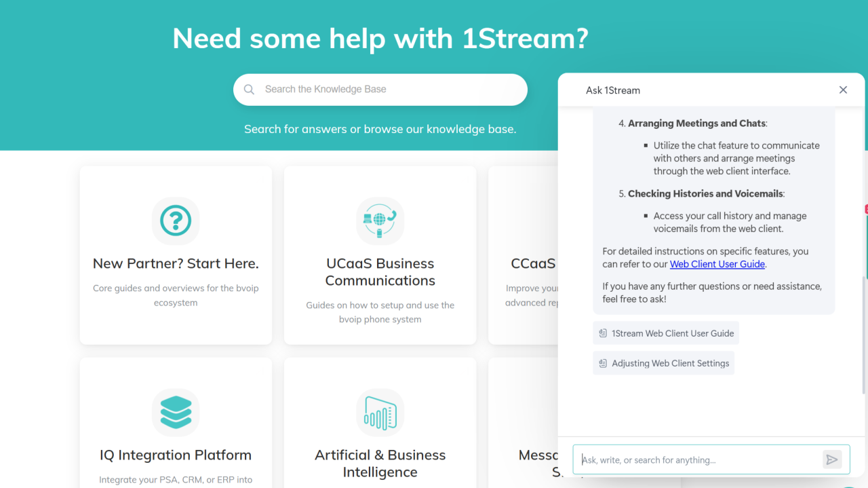Open the UCaaS Business Communications card title
The width and height of the screenshot is (868, 488).
(x=380, y=272)
